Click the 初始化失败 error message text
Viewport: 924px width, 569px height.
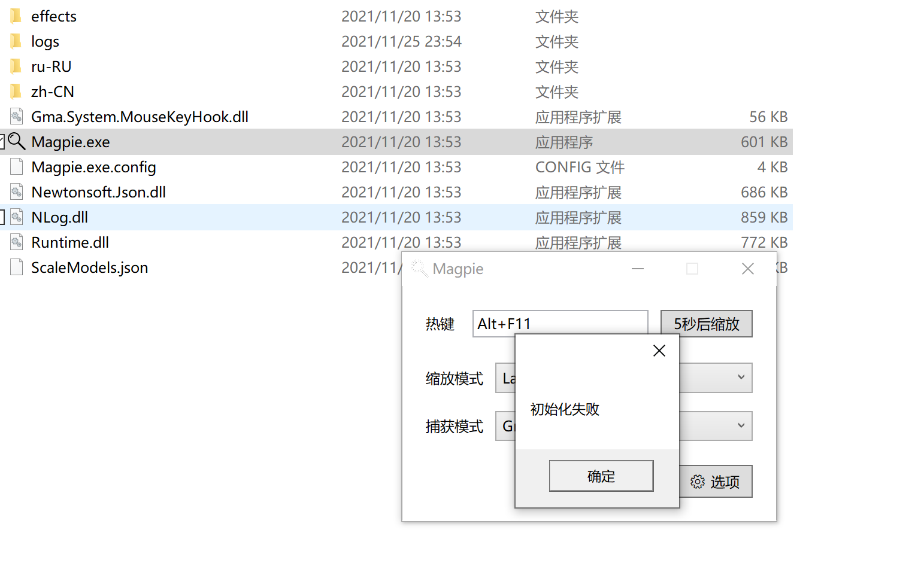565,409
